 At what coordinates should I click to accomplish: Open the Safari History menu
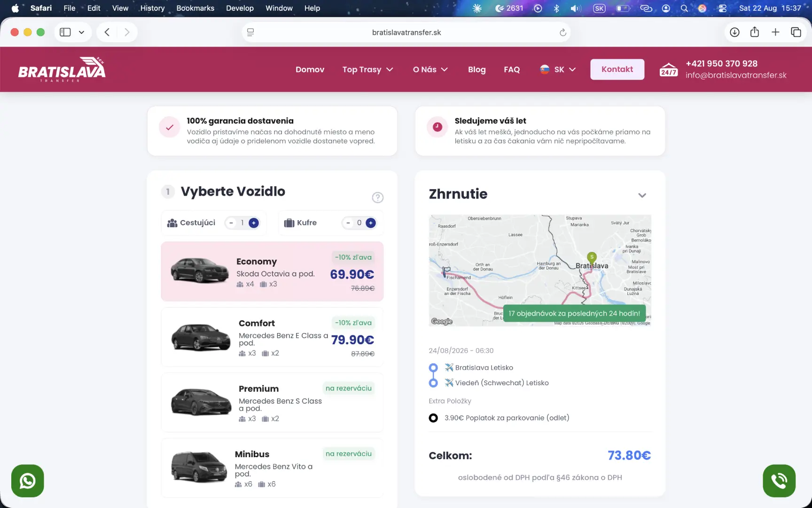click(152, 8)
